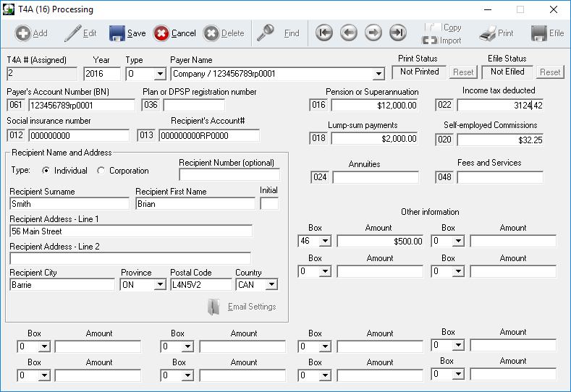Click the Recipient Surname field

click(69, 205)
